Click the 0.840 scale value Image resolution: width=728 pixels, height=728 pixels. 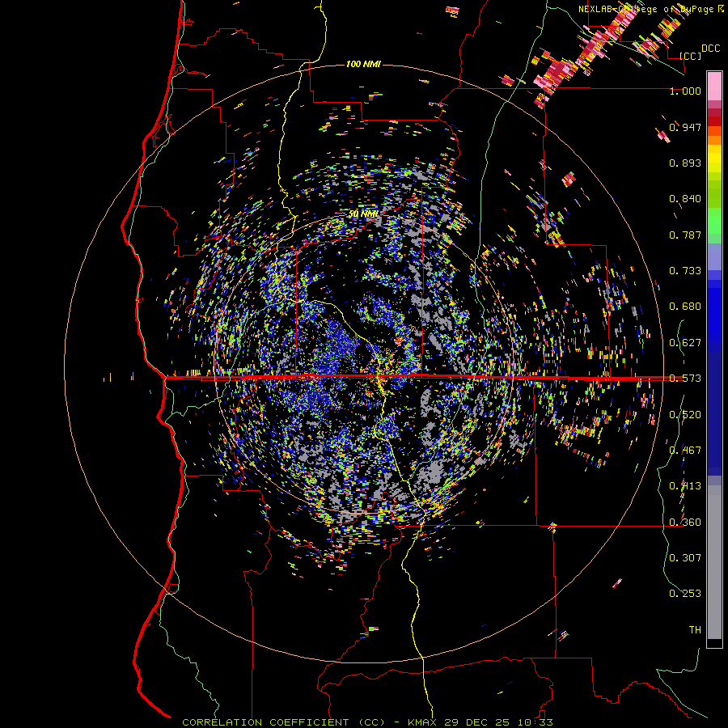click(x=685, y=199)
